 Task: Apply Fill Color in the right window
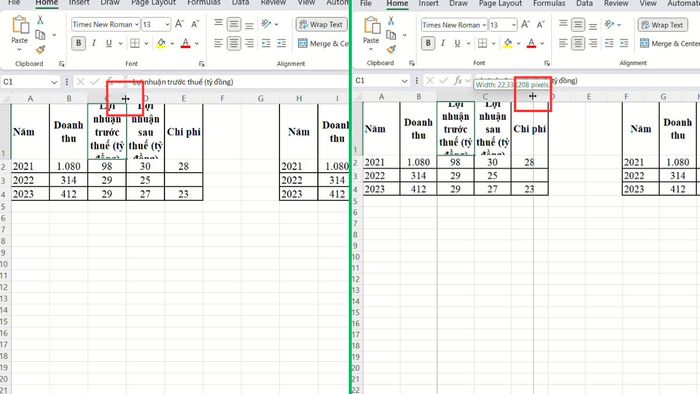pos(508,43)
